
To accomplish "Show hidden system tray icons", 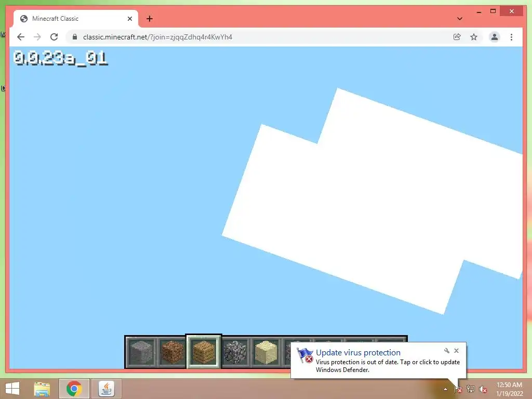I will 445,389.
